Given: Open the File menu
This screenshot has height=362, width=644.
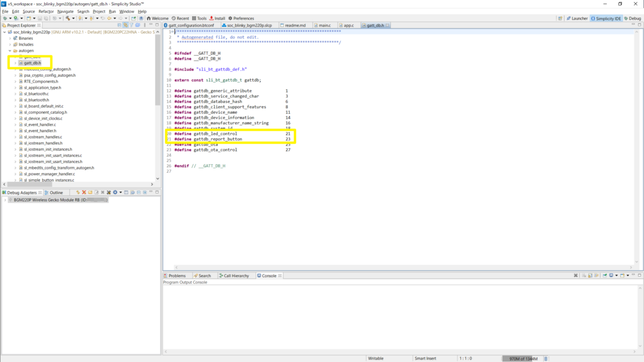Looking at the screenshot, I should [x=5, y=11].
